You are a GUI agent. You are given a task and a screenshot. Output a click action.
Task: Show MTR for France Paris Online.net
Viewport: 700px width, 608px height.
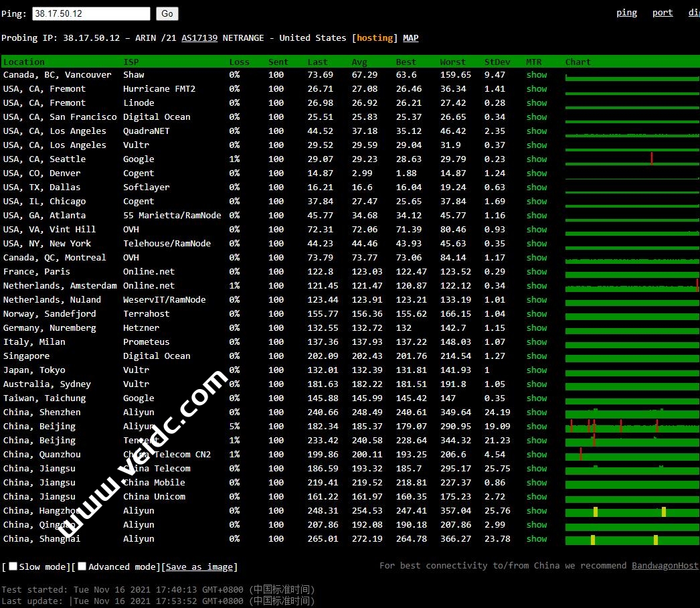point(536,272)
